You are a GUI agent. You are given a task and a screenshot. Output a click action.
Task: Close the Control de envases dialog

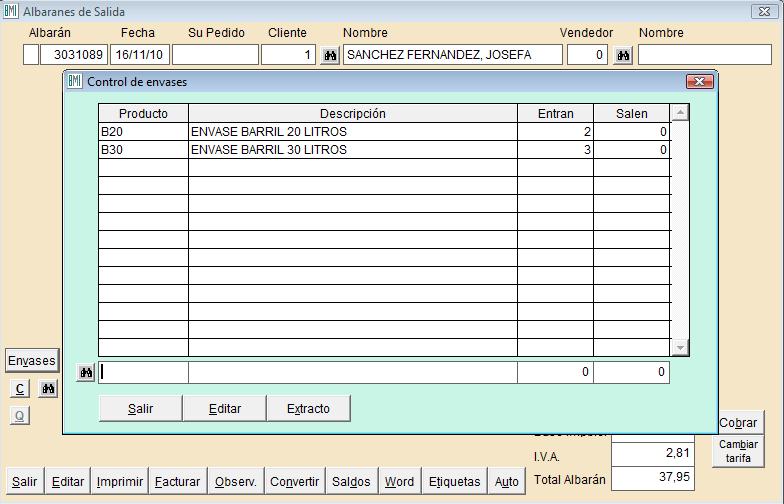click(x=699, y=82)
